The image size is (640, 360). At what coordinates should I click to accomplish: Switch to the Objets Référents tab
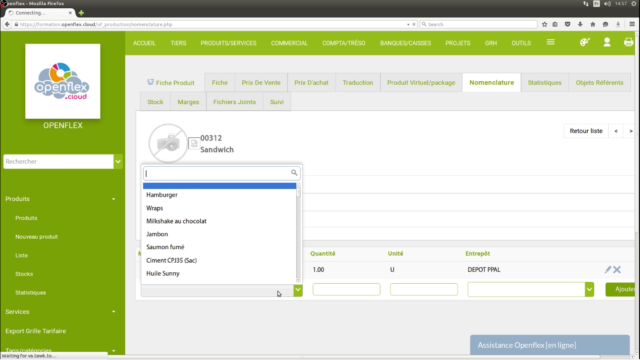[599, 82]
